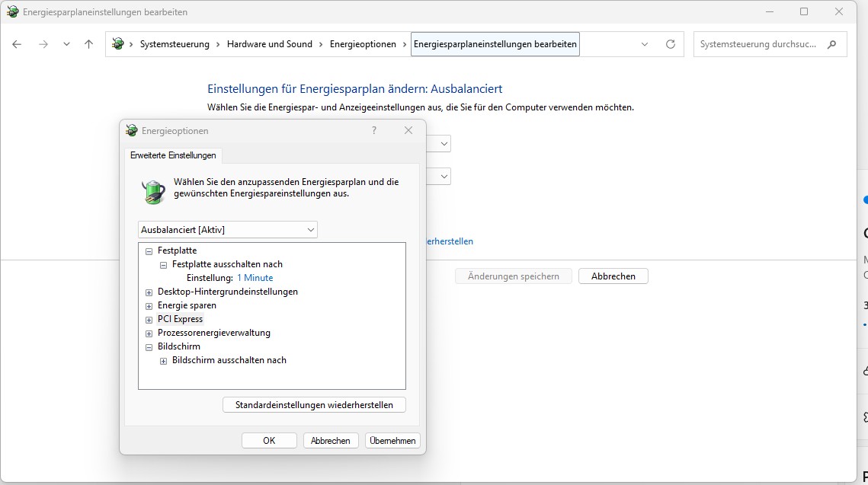This screenshot has height=485, width=868.
Task: Click Standardeinstellungen wiederherstellen
Action: tap(314, 404)
